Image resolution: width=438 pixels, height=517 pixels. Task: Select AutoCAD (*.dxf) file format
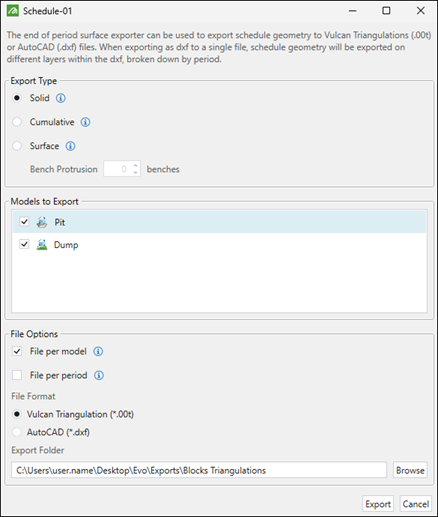(x=17, y=432)
